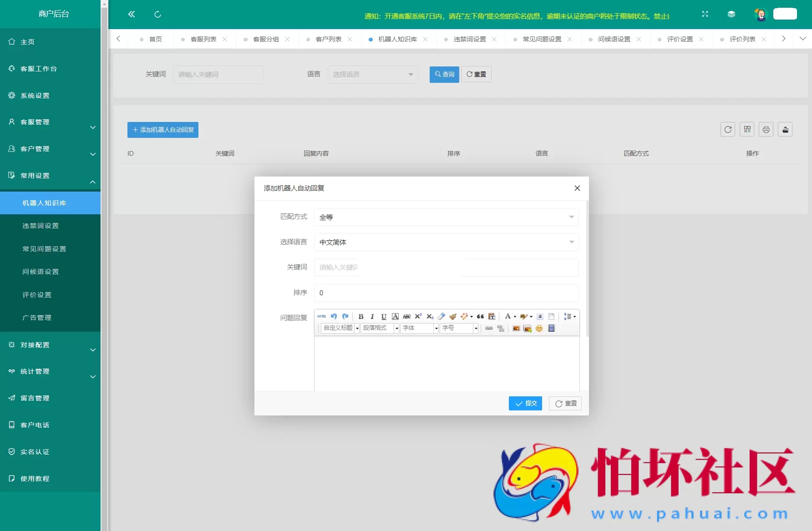Open 常见问题设置 in the sidebar
Viewport: 812px width, 531px height.
point(44,249)
